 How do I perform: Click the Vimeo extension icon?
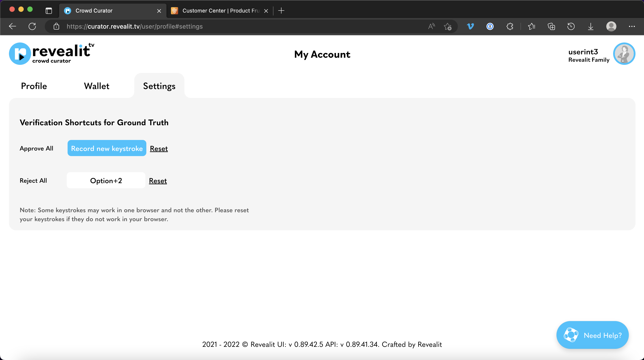[470, 26]
